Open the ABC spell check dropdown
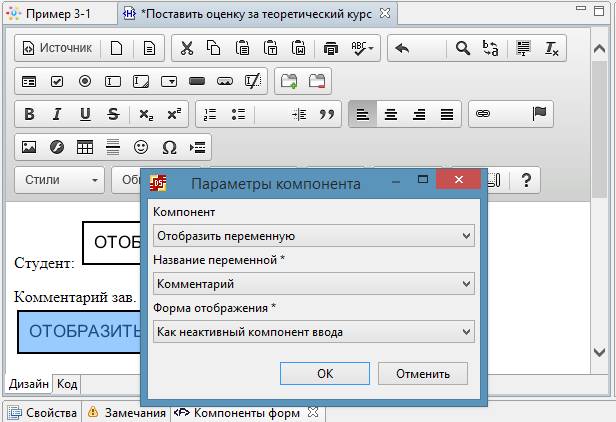 [362, 48]
